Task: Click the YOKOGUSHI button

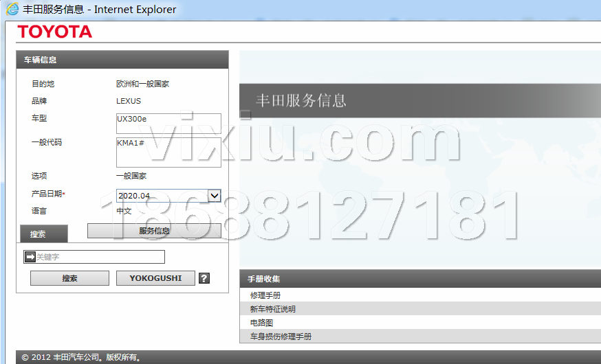Action: tap(155, 278)
